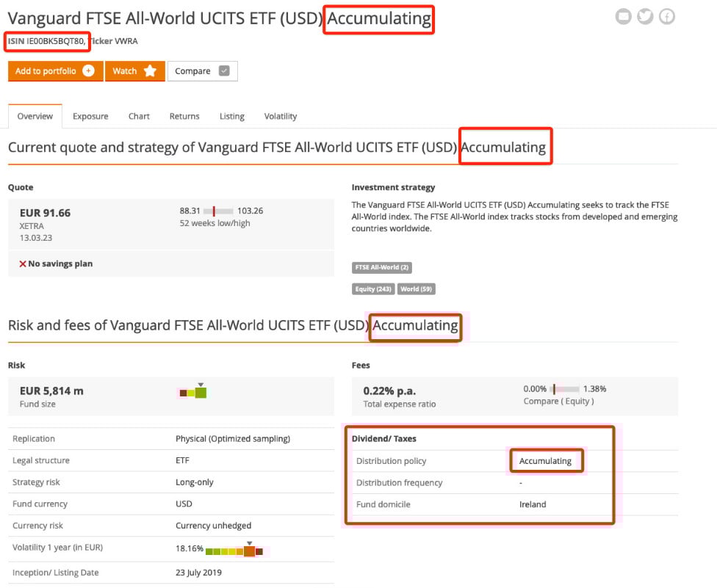Viewport: 717px width, 588px height.
Task: Click the fund size risk indicator icon
Action: (x=195, y=392)
